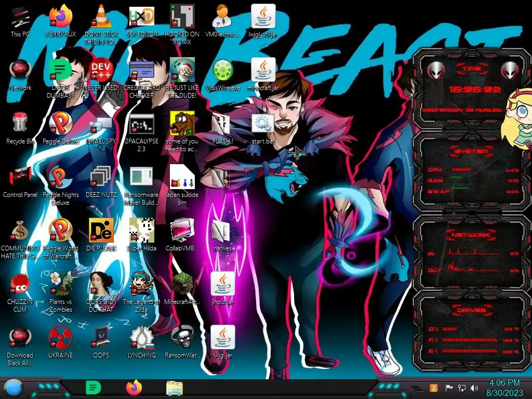Open the folder named j
532x399 pixels.
click(x=222, y=182)
